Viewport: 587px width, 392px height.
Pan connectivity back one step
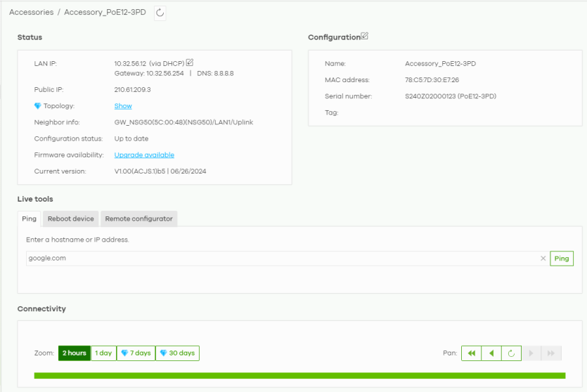[491, 353]
